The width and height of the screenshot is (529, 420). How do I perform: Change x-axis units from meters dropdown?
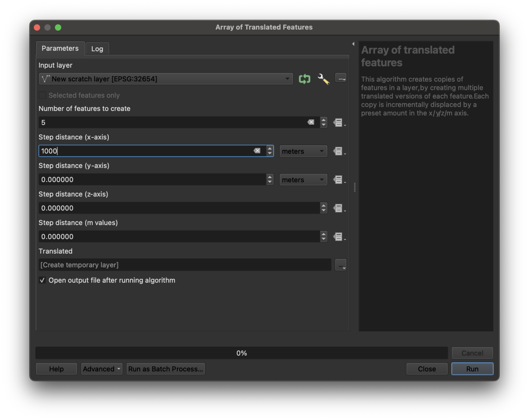point(303,151)
